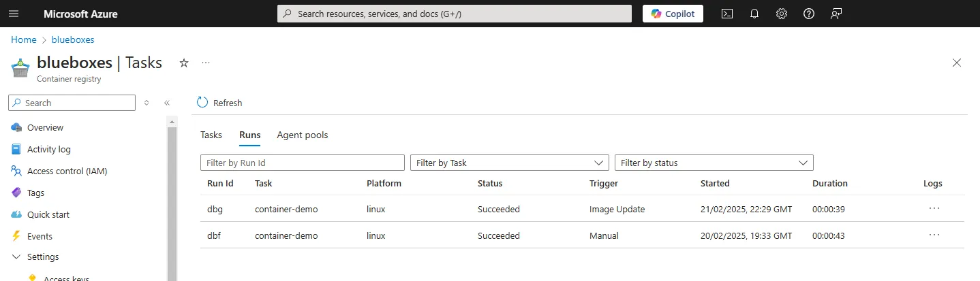
Task: Click the global search resources box
Action: tap(455, 14)
